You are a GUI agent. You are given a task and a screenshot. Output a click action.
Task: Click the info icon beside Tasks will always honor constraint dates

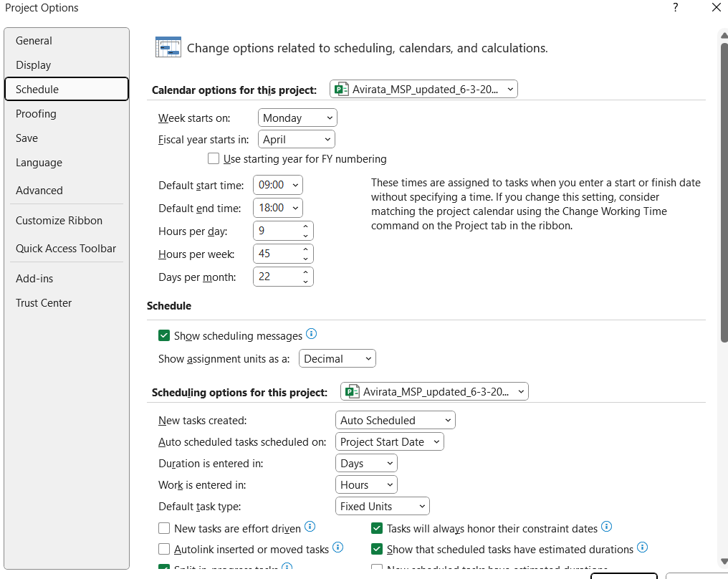point(607,527)
